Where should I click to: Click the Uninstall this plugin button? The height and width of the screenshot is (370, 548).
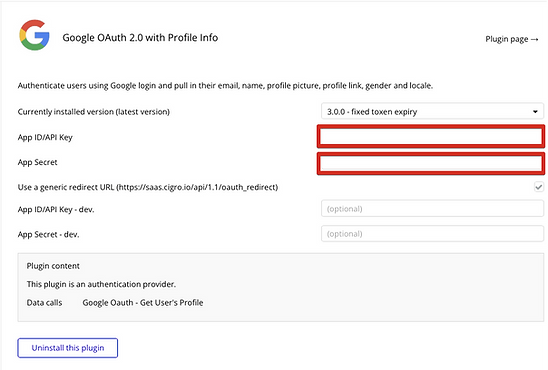[x=67, y=348]
